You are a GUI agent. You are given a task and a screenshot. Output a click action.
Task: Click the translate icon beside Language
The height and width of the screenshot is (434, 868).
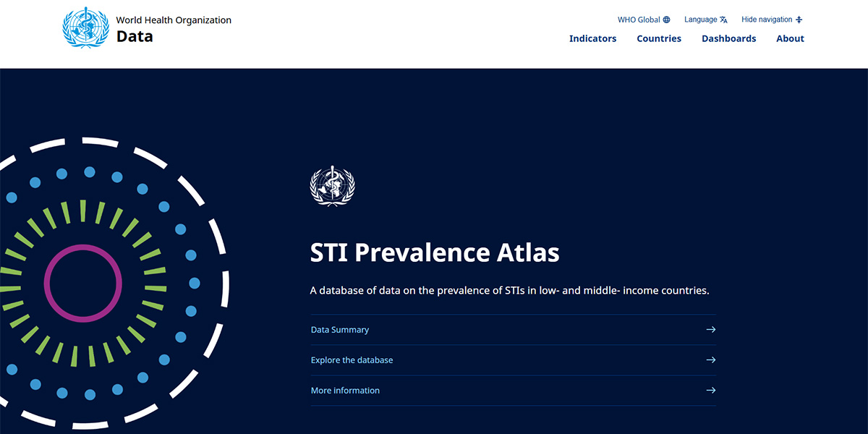click(x=723, y=20)
